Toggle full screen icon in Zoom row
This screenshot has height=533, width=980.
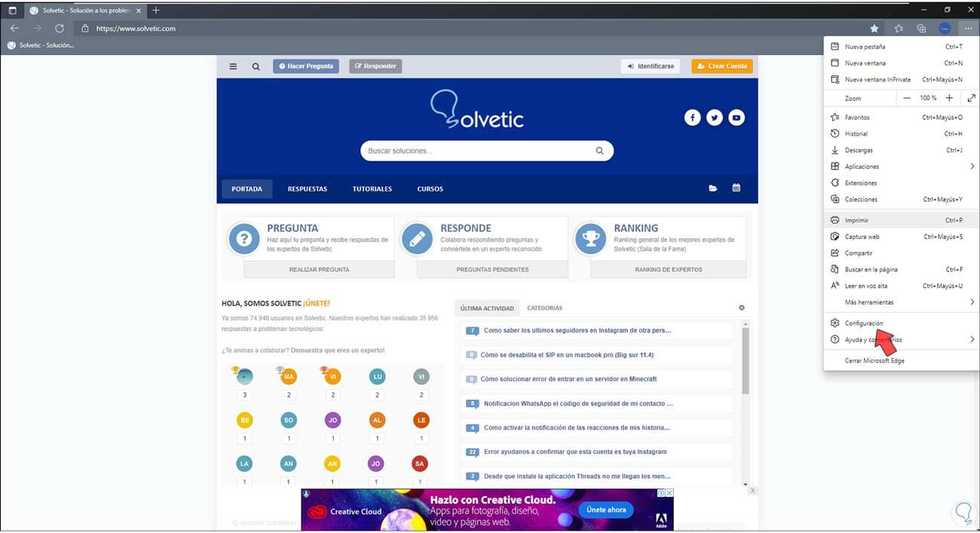pyautogui.click(x=971, y=98)
